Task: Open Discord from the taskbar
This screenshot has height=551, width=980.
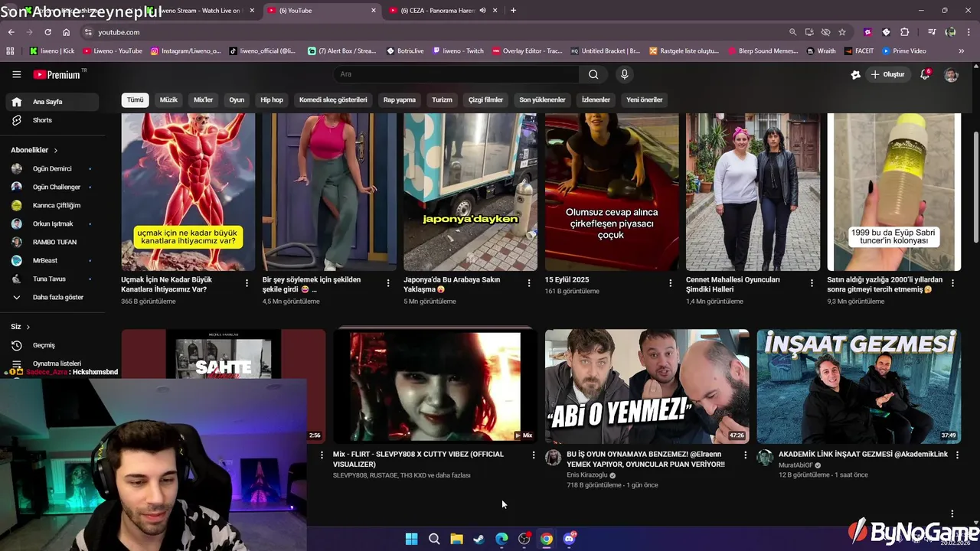Action: click(569, 539)
